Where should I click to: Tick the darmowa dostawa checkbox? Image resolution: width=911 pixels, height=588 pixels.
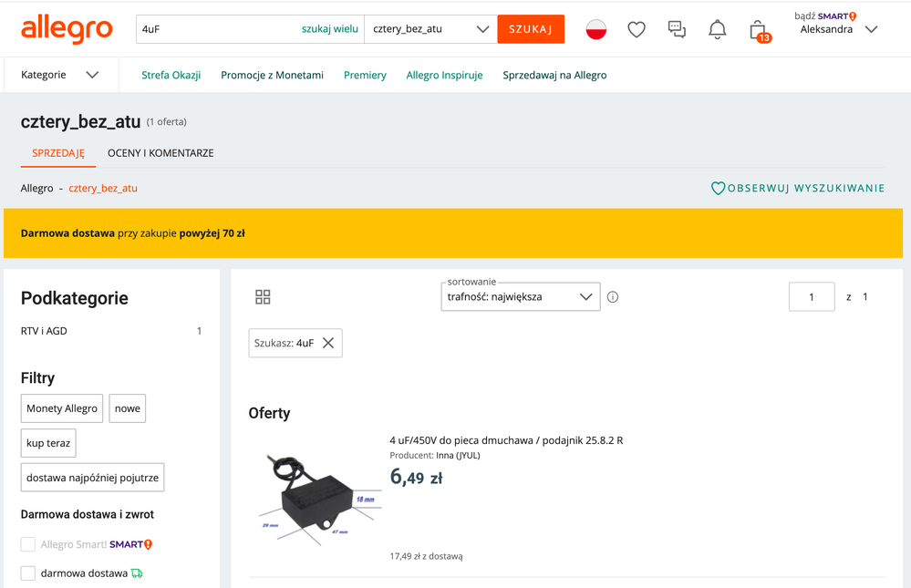tap(28, 573)
